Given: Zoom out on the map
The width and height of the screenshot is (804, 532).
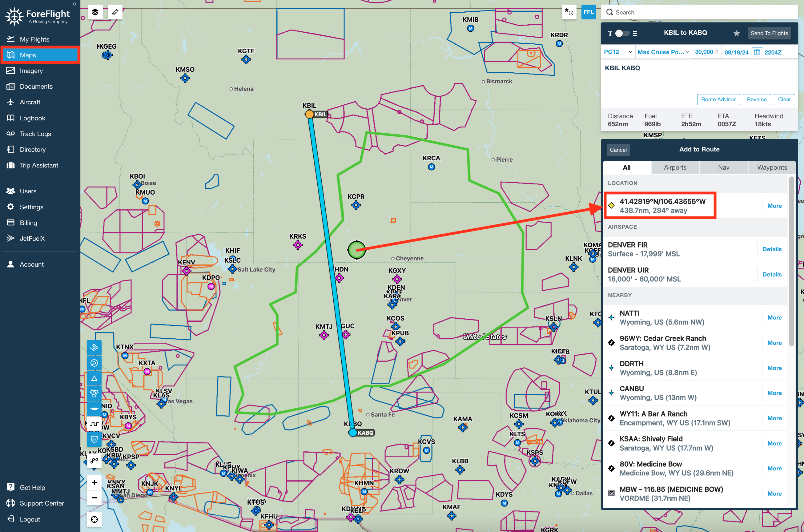Looking at the screenshot, I should point(94,498).
